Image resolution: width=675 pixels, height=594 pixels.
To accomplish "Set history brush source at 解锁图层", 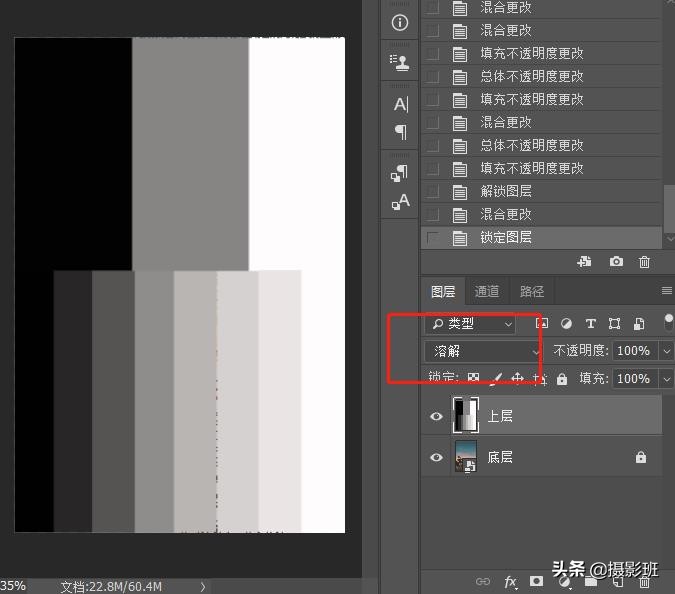I will [x=433, y=191].
